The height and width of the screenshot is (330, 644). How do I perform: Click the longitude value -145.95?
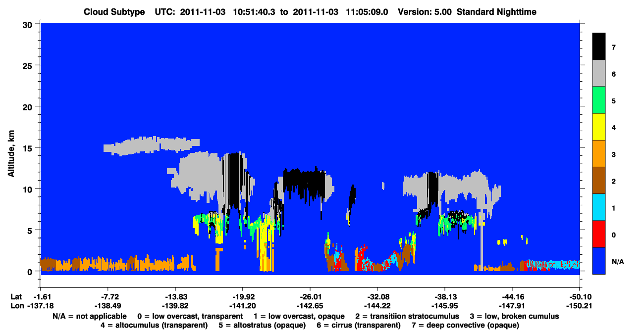[x=444, y=306]
